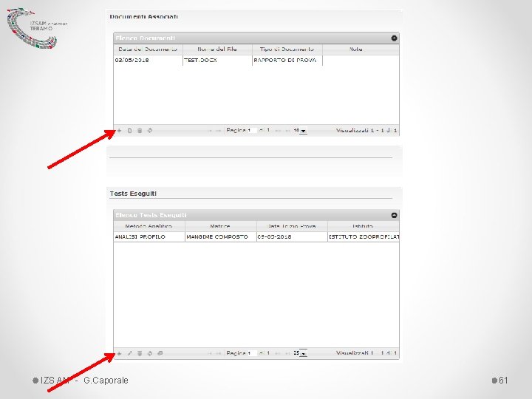Screen dimensions: 532x399
Task: Sort by Data Inizio Prova column
Action: coord(292,226)
